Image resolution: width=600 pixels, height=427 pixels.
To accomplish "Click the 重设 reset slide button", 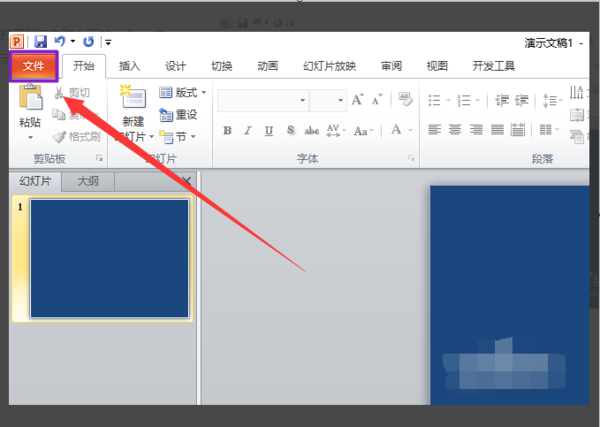I will tap(178, 114).
